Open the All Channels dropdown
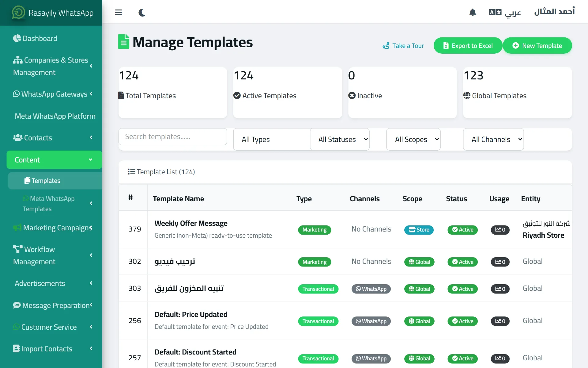Image resolution: width=588 pixels, height=368 pixels. coord(493,140)
